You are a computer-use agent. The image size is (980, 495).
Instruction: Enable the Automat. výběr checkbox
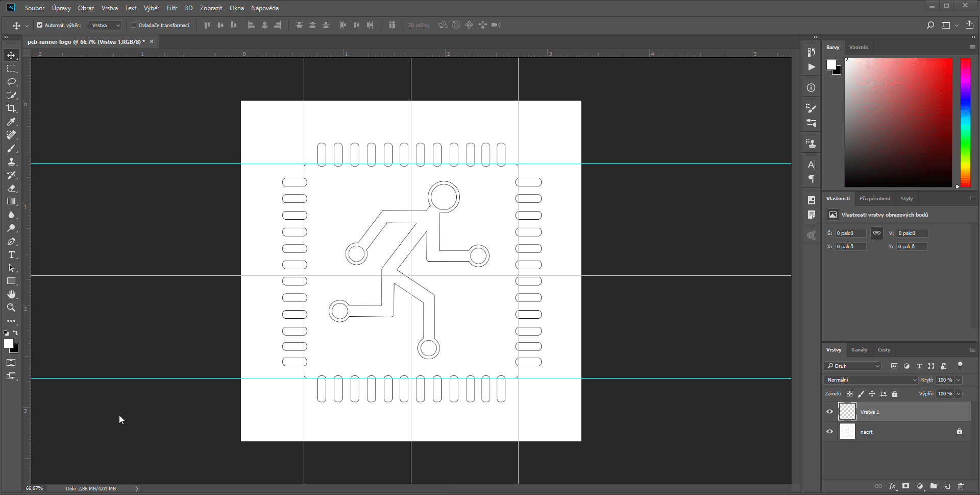tap(39, 25)
